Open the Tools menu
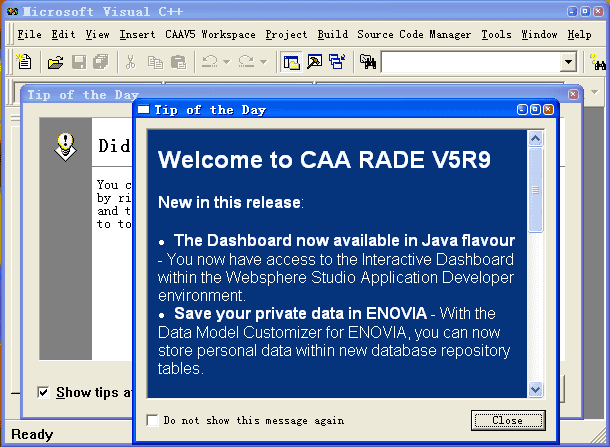Image resolution: width=610 pixels, height=447 pixels. [x=496, y=35]
